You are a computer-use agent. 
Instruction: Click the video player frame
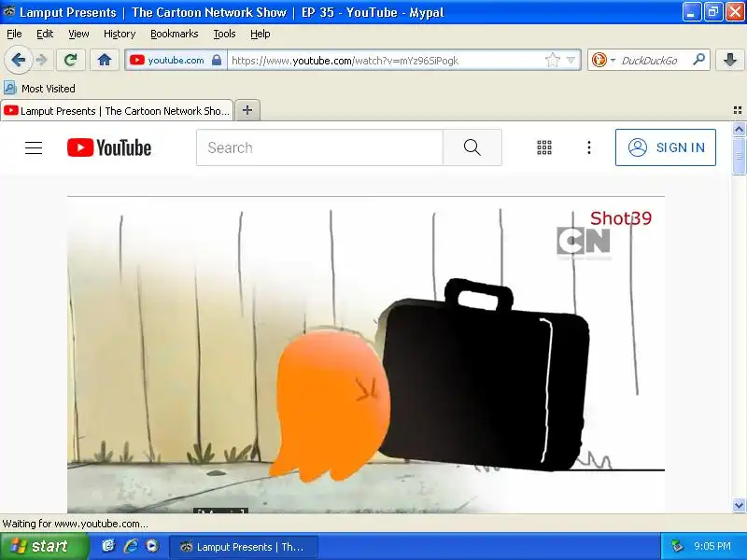pos(366,356)
